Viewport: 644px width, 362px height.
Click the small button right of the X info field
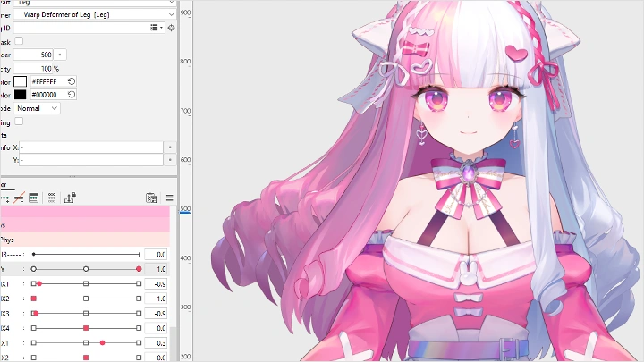[x=170, y=147]
